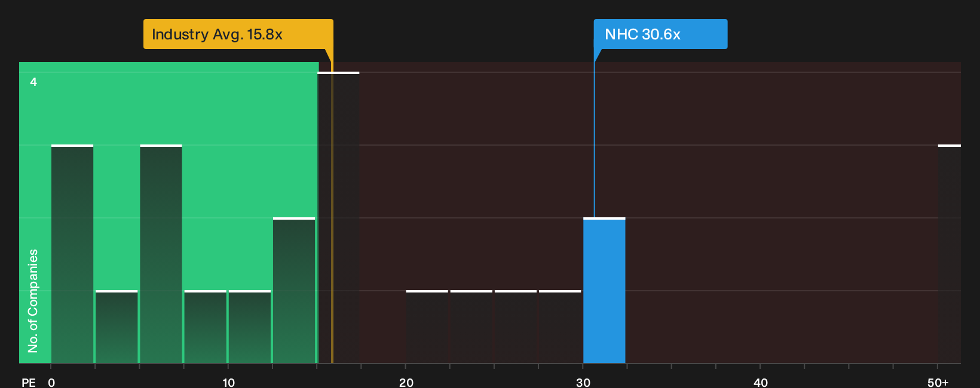Click the NHC 30.6x label

click(660, 34)
